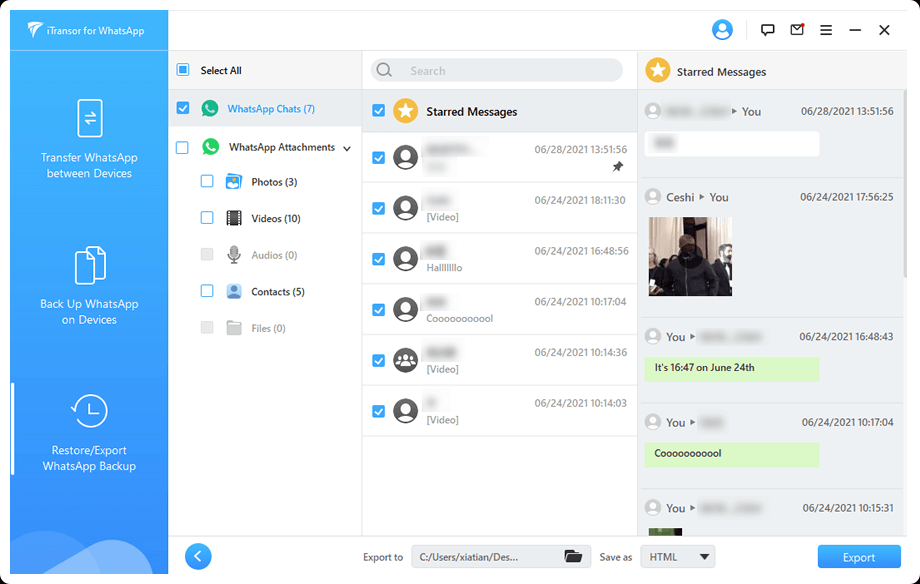Click the star icon in preview header
Screen dimensions: 920x584
[658, 70]
